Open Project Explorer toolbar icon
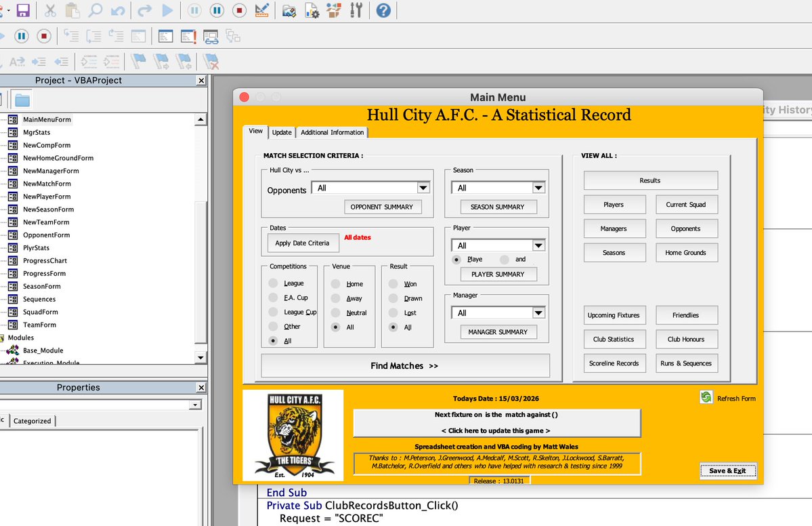 tap(289, 10)
